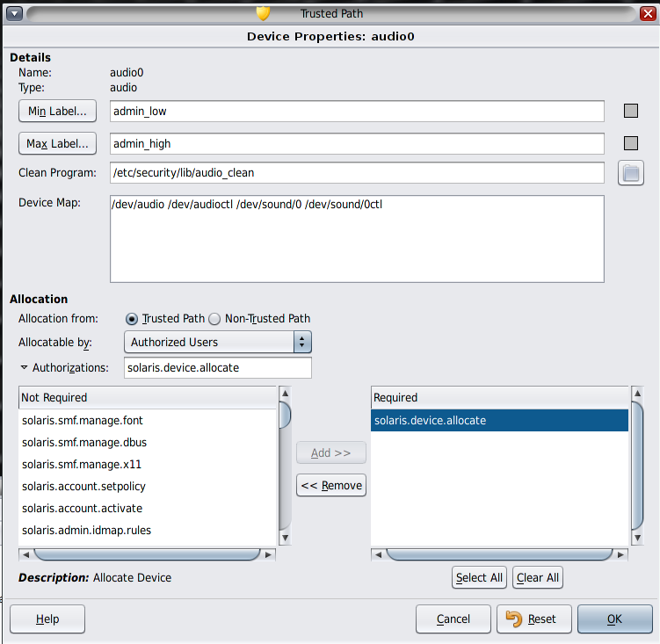This screenshot has height=644, width=660.
Task: Click up arrow of Required list vertical scrollbar
Action: 637,394
